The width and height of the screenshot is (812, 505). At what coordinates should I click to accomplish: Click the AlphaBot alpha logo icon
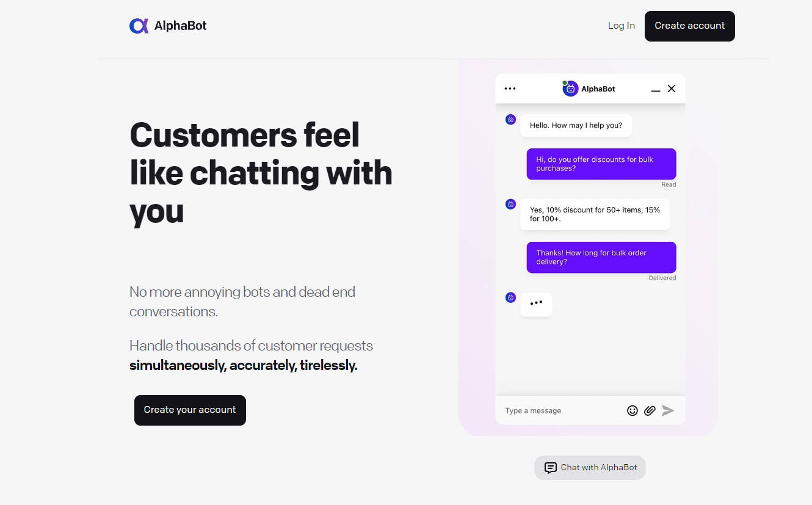(138, 26)
